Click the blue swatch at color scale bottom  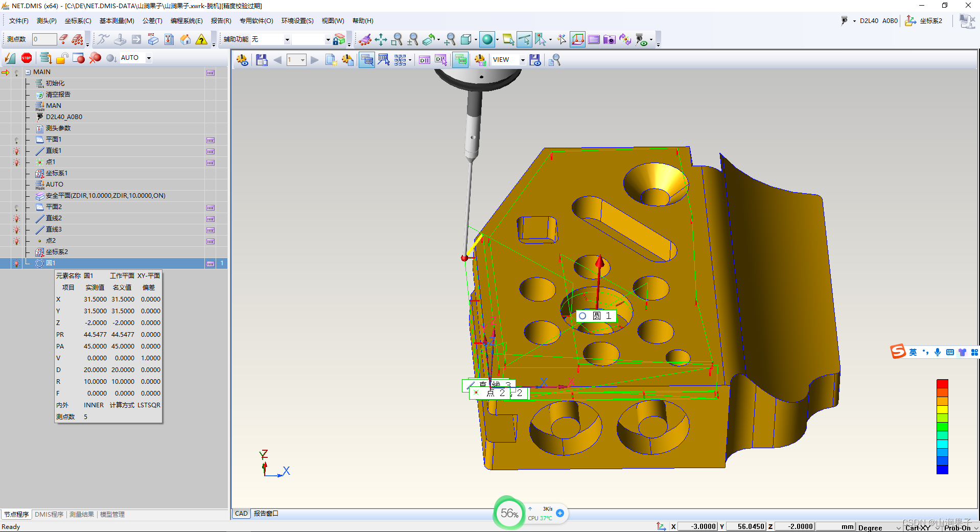[x=942, y=469]
